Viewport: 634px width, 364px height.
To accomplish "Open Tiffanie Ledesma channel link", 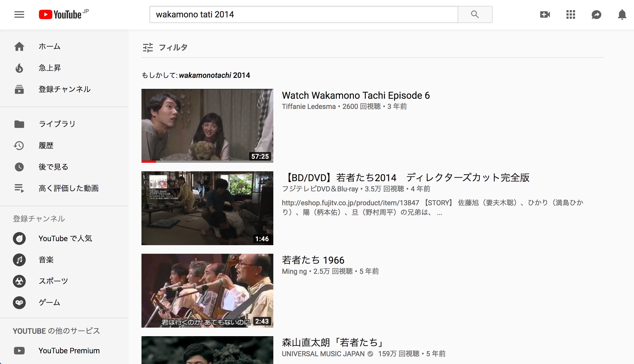I will [309, 107].
